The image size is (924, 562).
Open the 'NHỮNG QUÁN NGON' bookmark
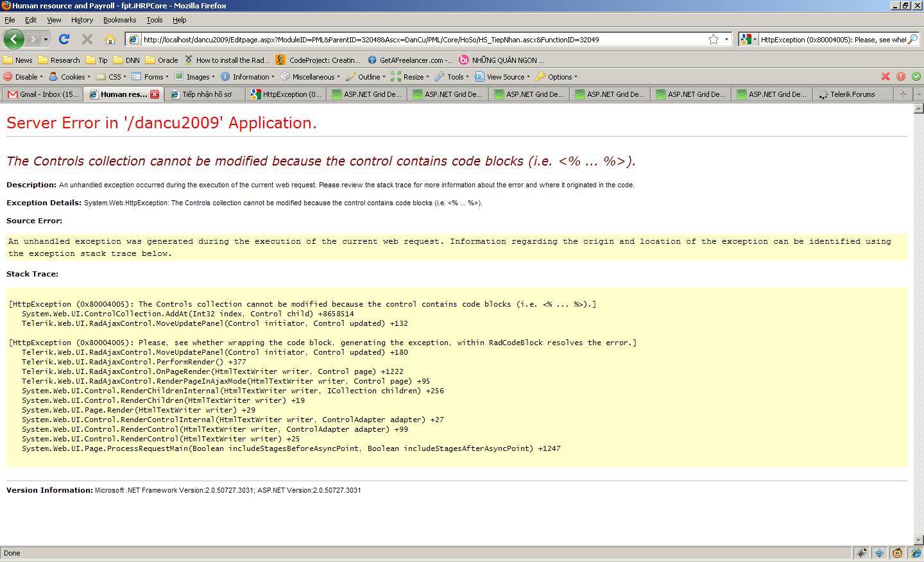coord(502,60)
